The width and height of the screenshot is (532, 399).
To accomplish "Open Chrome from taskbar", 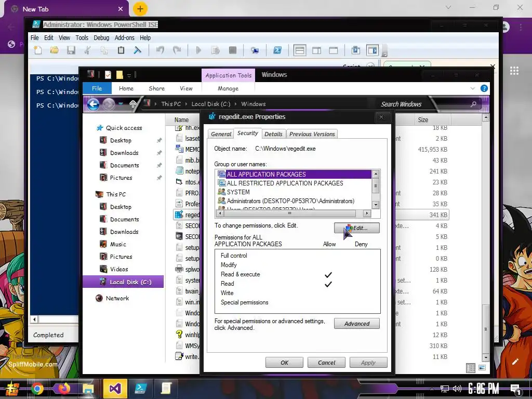I will [37, 389].
